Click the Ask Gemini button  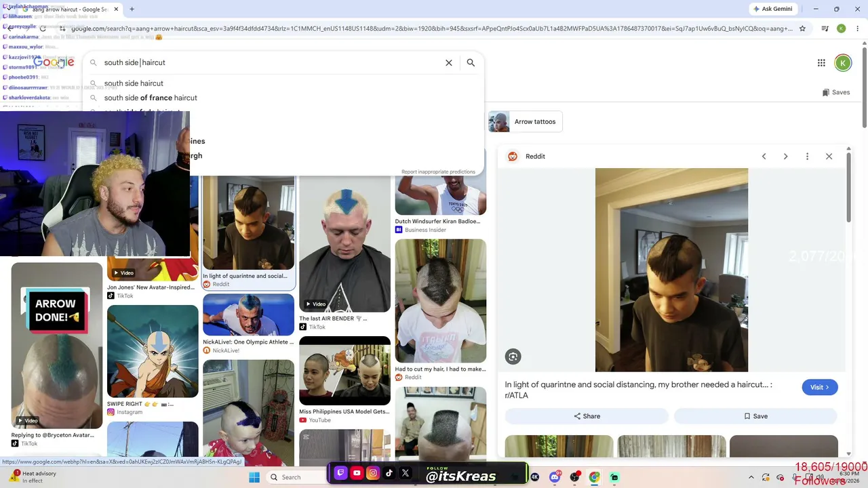tap(772, 9)
